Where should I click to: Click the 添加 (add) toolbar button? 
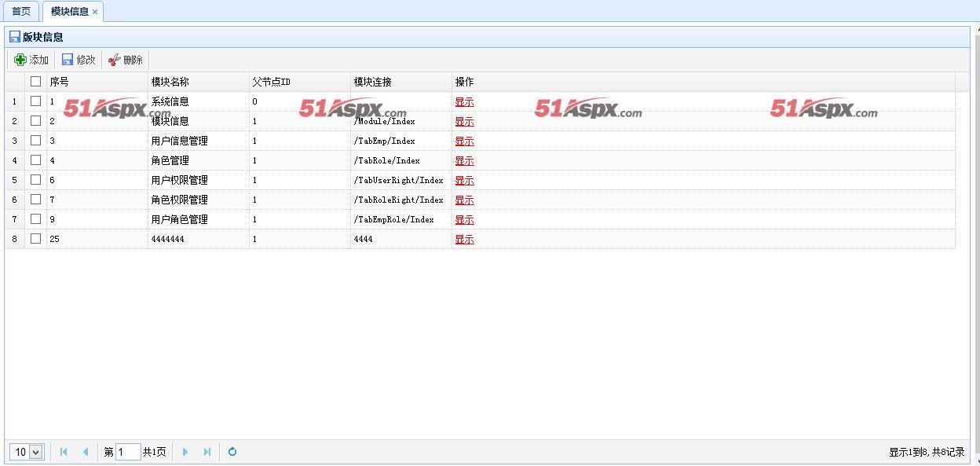click(31, 60)
